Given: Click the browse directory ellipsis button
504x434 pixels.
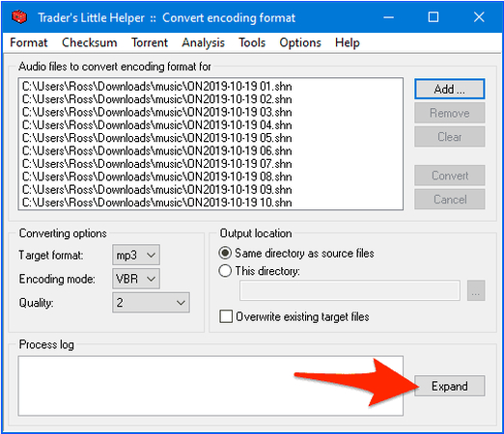Looking at the screenshot, I should click(x=476, y=290).
